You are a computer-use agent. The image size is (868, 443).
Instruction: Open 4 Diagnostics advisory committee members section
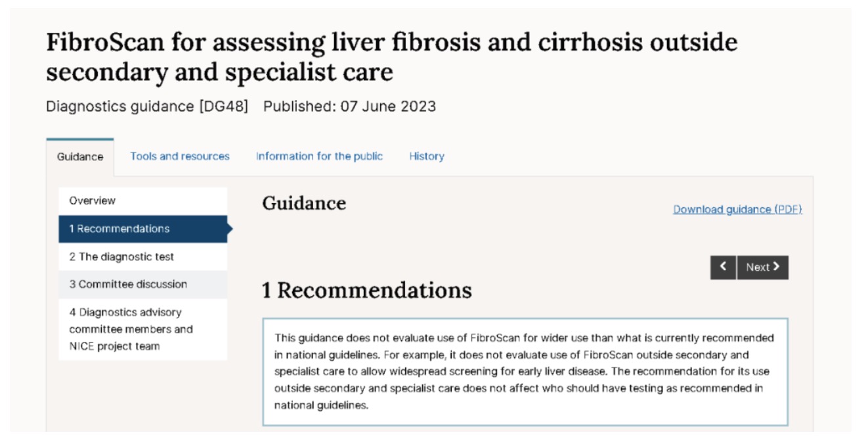[131, 329]
